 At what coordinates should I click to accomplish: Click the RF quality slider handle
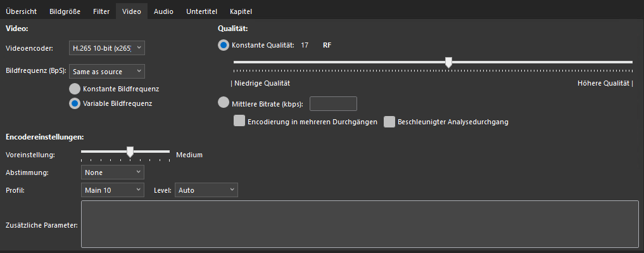click(448, 63)
